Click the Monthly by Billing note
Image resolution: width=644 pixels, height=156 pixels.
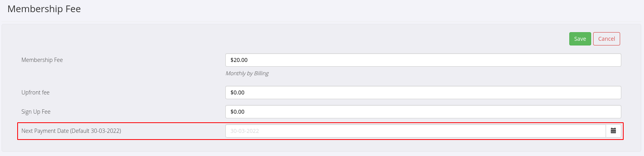[247, 73]
